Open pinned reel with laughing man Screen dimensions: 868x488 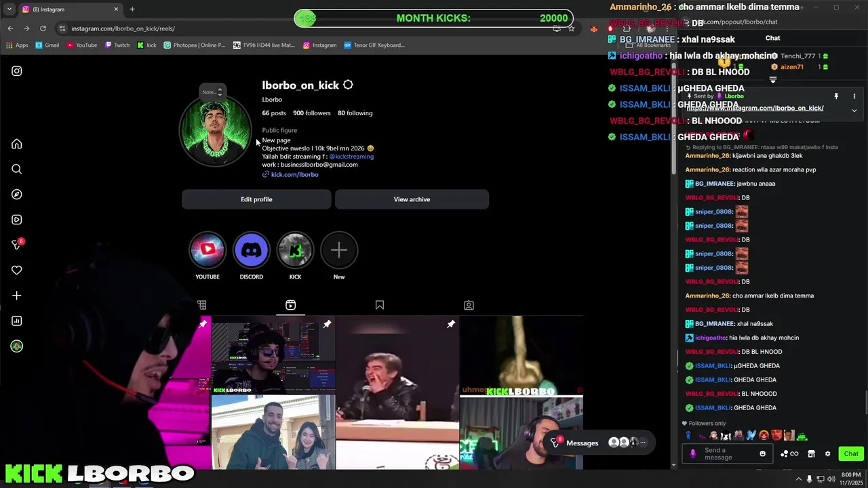[x=397, y=392]
